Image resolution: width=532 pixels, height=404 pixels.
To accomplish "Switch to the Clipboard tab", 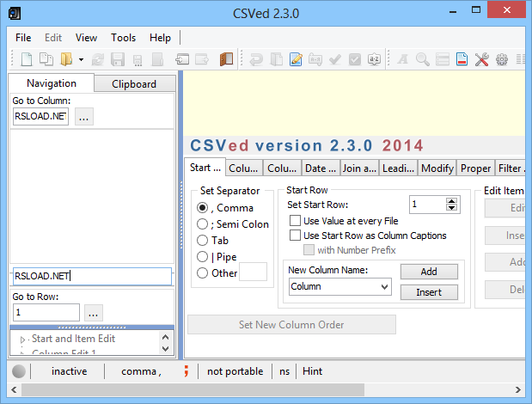I will [134, 84].
